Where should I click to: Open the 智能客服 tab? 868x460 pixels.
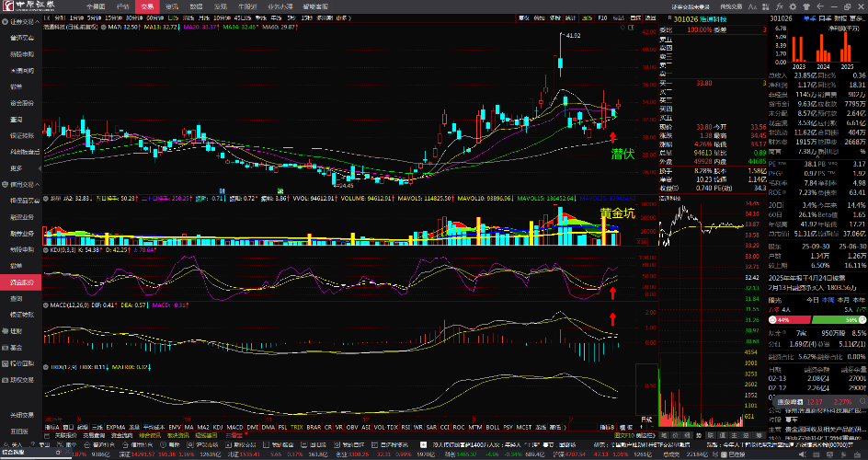click(315, 6)
